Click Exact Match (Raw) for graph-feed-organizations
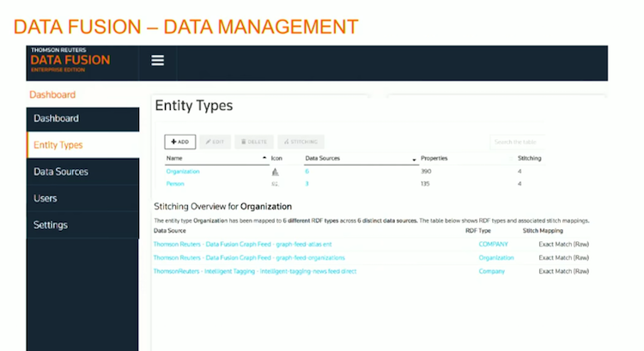 click(564, 257)
